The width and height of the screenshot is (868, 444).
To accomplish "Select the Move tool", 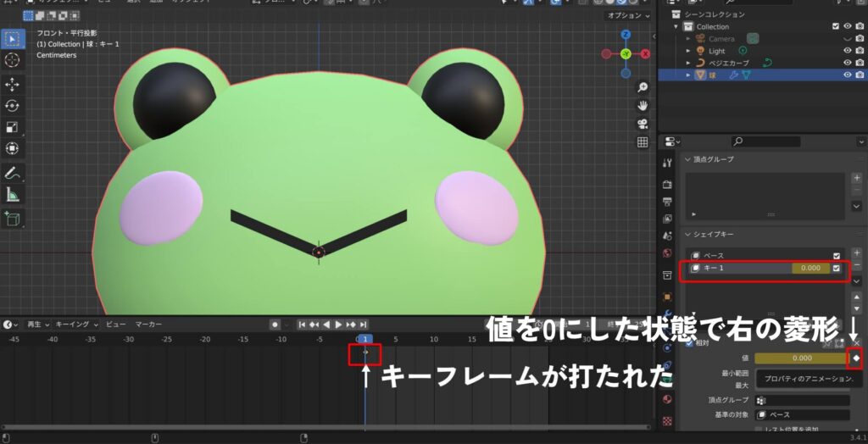I will (x=13, y=85).
